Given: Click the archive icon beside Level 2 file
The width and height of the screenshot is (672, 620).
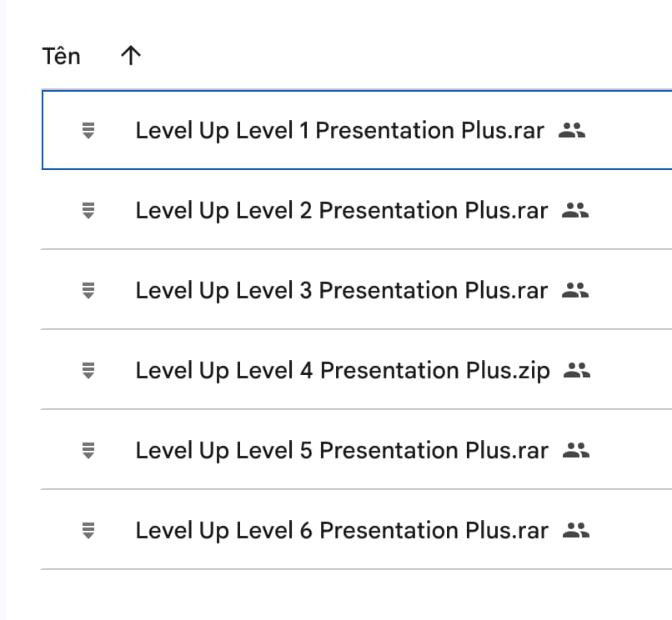Looking at the screenshot, I should 88,211.
